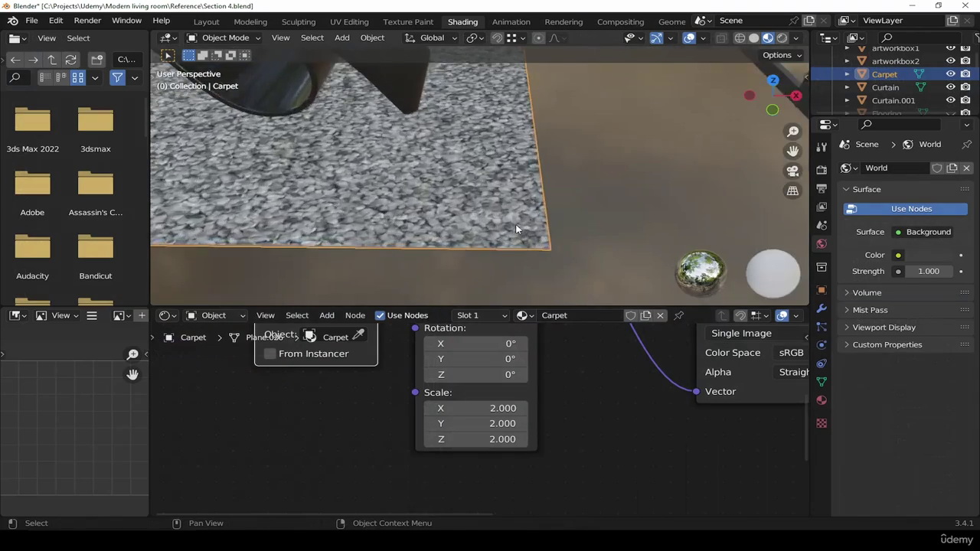Expand the Volume panel
Image resolution: width=980 pixels, height=551 pixels.
866,292
